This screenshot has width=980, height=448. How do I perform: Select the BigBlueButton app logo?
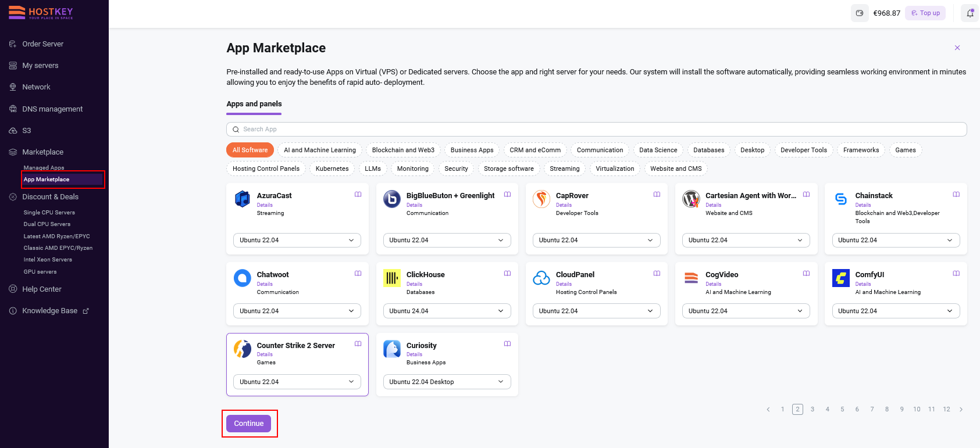coord(392,199)
